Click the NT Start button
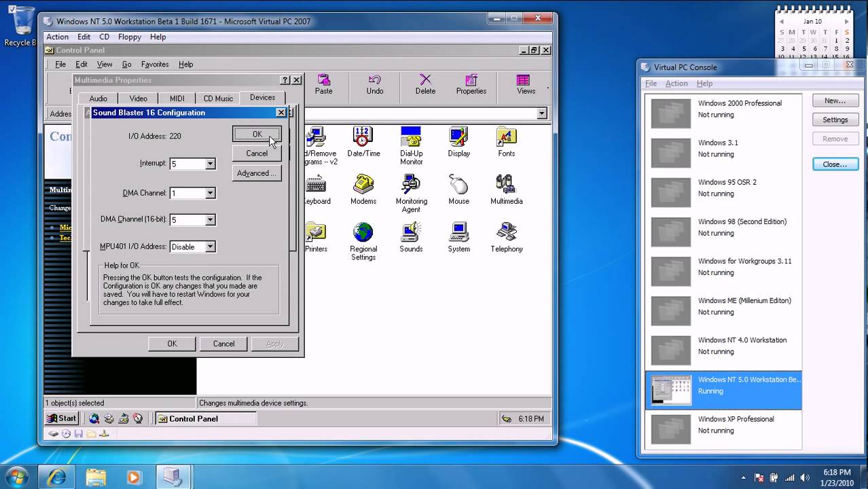The width and height of the screenshot is (868, 489). 62,418
